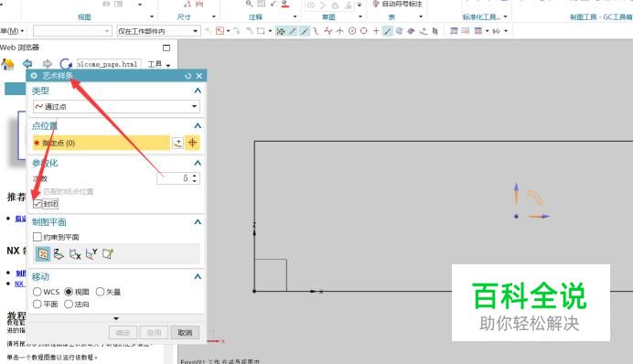The image size is (633, 364).
Task: Increase the 次数 value with stepper
Action: [195, 176]
